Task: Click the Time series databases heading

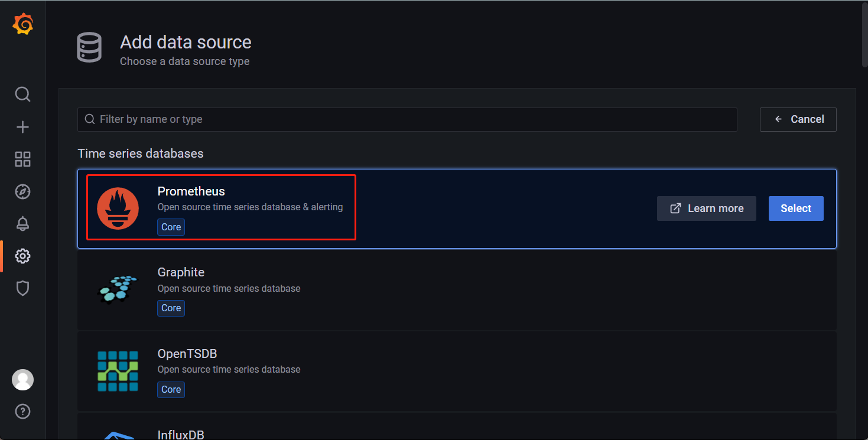Action: coord(141,154)
